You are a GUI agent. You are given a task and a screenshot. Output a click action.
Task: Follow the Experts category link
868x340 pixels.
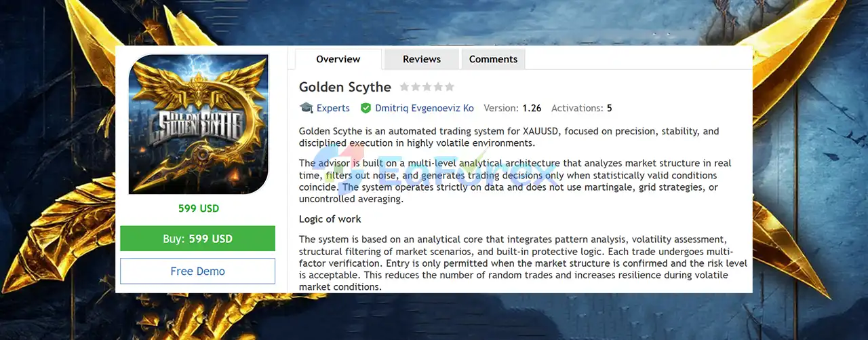tap(333, 108)
